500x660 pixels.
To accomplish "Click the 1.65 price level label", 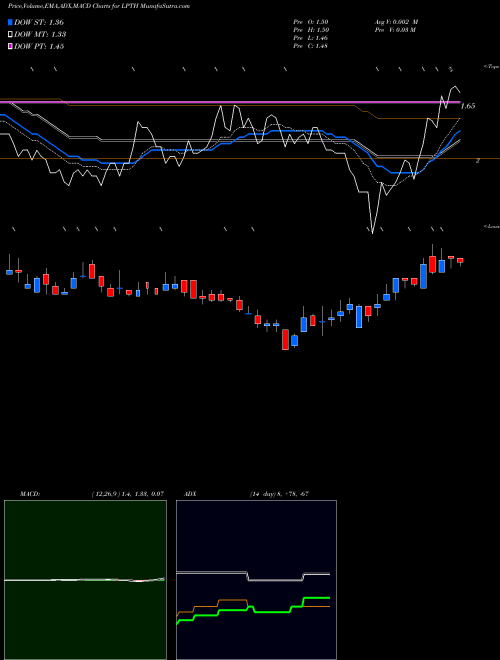I will [468, 106].
